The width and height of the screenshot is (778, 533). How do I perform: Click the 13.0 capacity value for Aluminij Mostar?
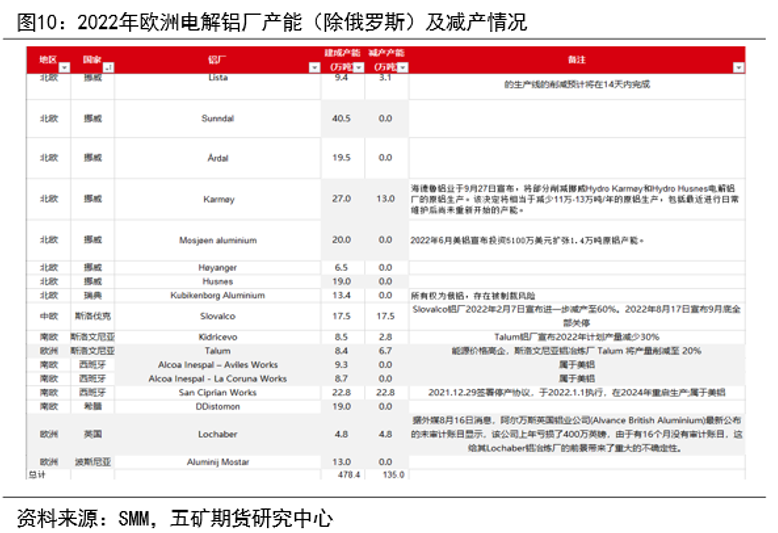coord(341,462)
